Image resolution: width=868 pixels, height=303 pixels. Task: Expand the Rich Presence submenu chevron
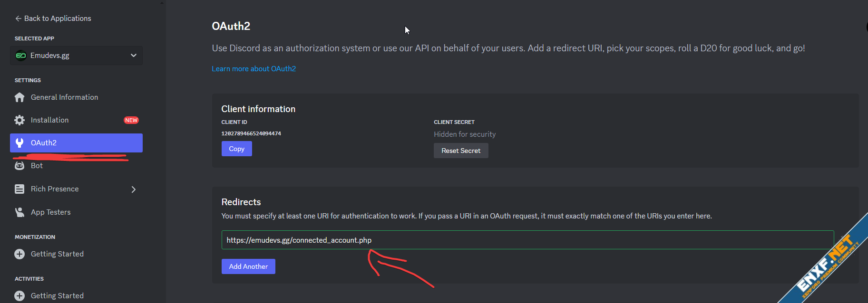[x=134, y=189]
